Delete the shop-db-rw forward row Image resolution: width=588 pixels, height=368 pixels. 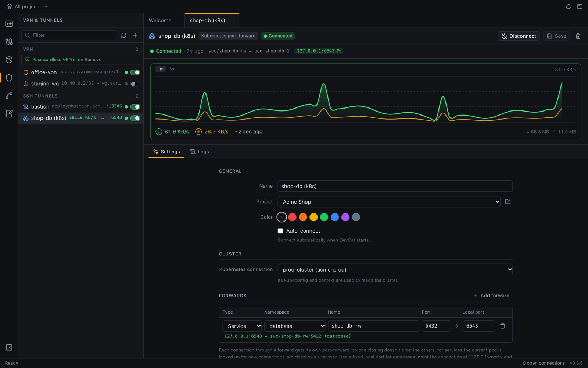click(503, 326)
